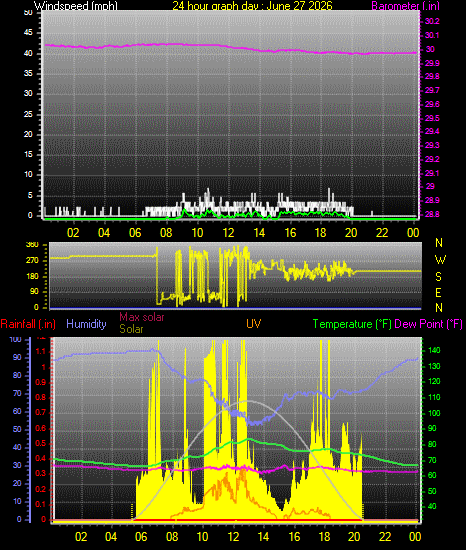Click hour 22 under the windspeed graph
The width and height of the screenshot is (466, 550).
[x=382, y=233]
